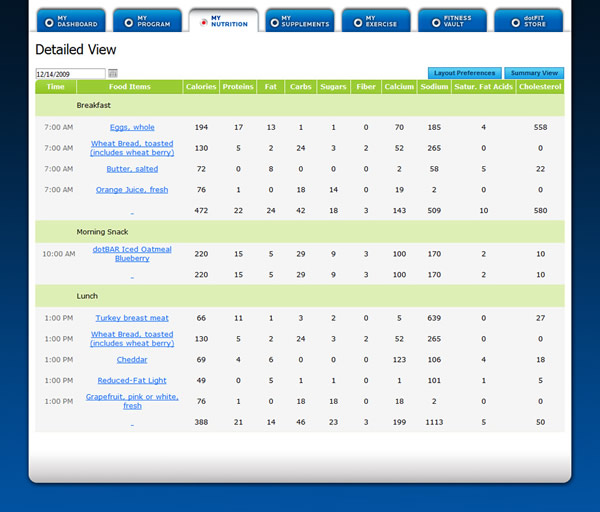The width and height of the screenshot is (600, 512).
Task: Open the Fitness Vault tab
Action: coord(452,21)
